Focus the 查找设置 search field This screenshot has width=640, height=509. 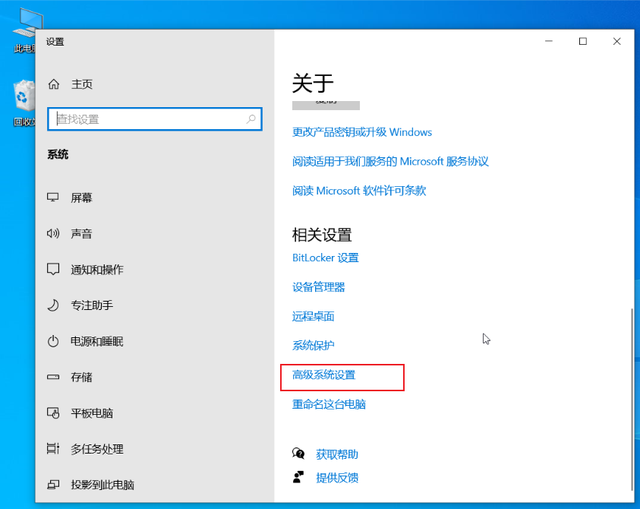pos(155,119)
